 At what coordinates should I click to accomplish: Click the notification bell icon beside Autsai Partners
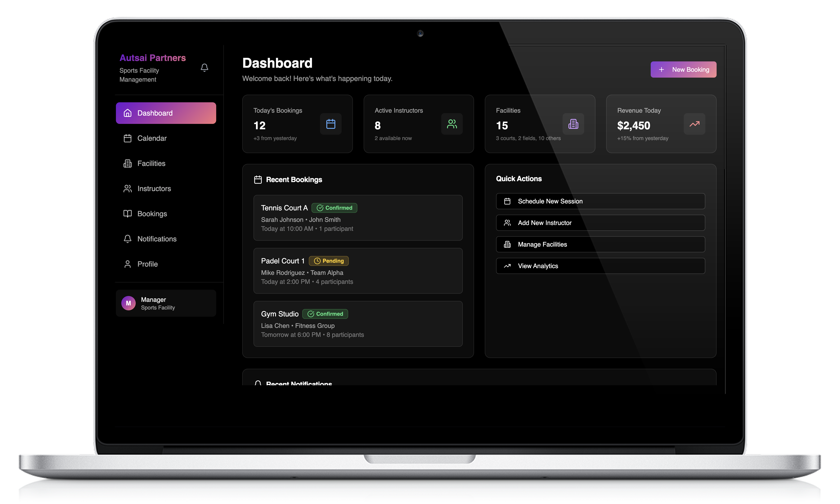(204, 68)
